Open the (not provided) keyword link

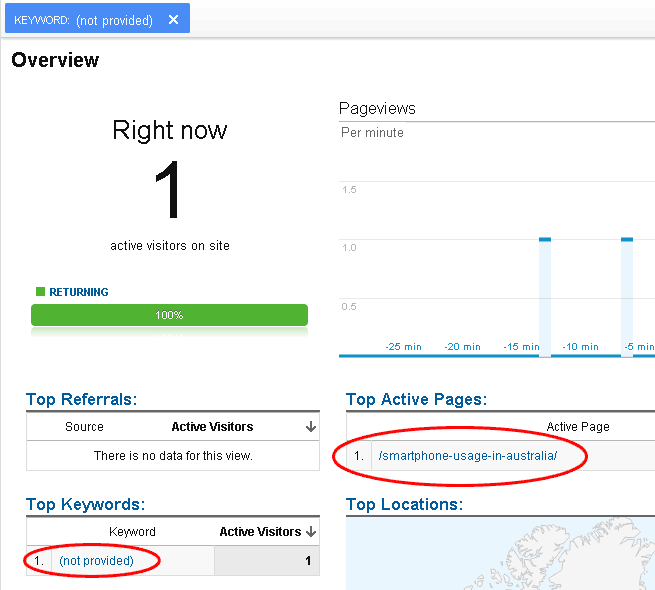[96, 560]
